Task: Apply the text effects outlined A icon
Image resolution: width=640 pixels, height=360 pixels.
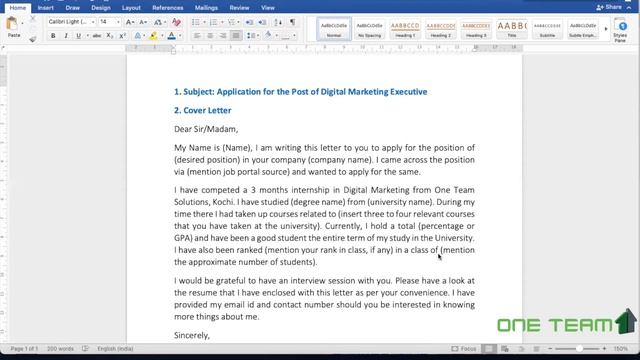Action: (x=138, y=36)
